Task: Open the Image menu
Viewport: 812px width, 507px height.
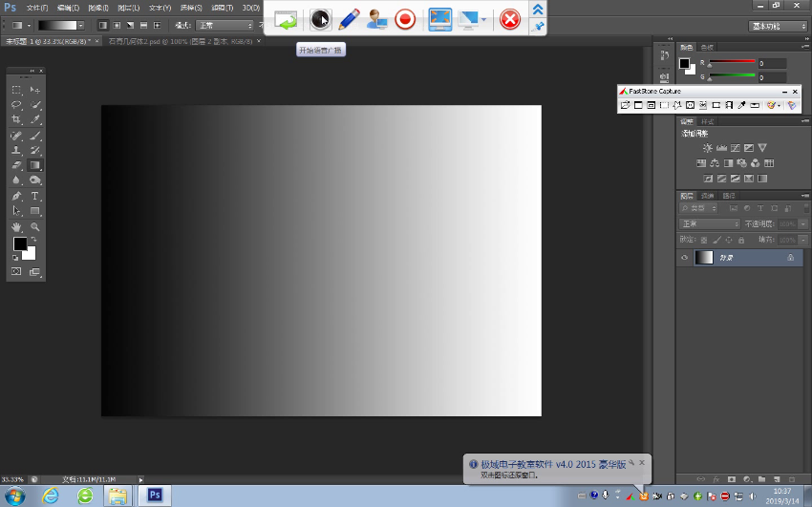Action: point(98,8)
